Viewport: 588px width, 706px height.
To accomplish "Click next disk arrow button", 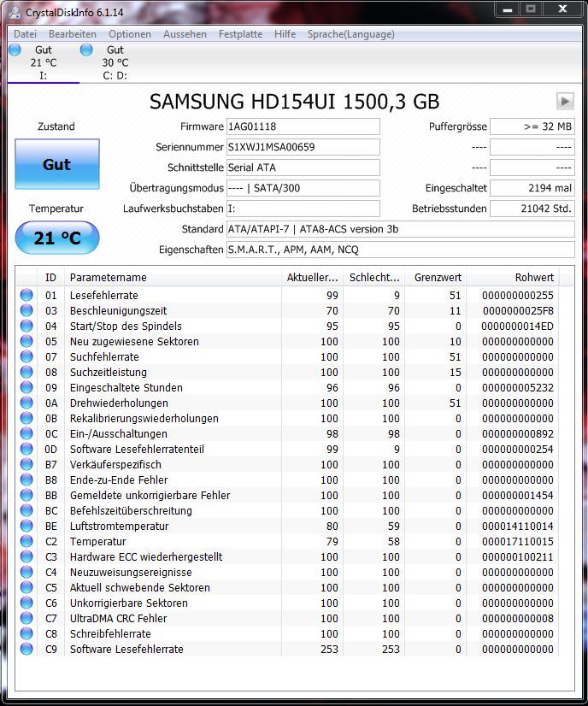I will tap(565, 102).
